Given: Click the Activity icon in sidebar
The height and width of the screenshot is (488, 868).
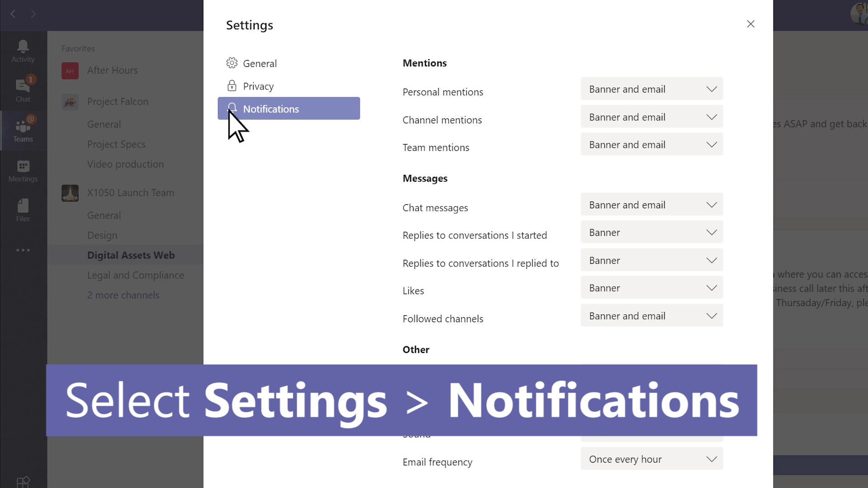Looking at the screenshot, I should coord(23,51).
